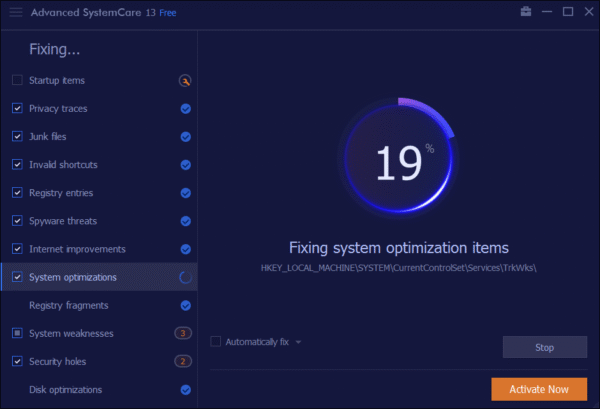
Task: Select Internet improvements in the list
Action: pyautogui.click(x=77, y=248)
